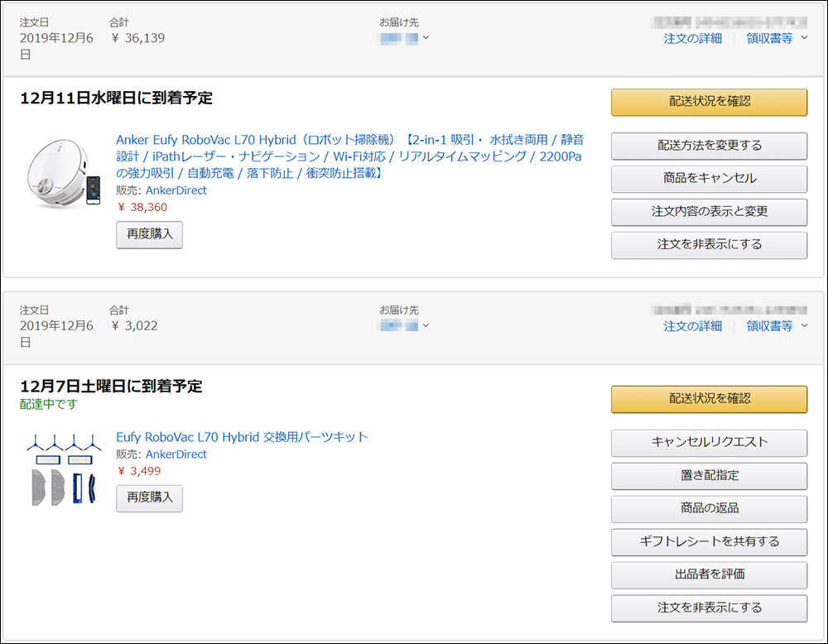Click the ¥3,022 order total
Screen dimensions: 828x644
pyautogui.click(x=134, y=325)
